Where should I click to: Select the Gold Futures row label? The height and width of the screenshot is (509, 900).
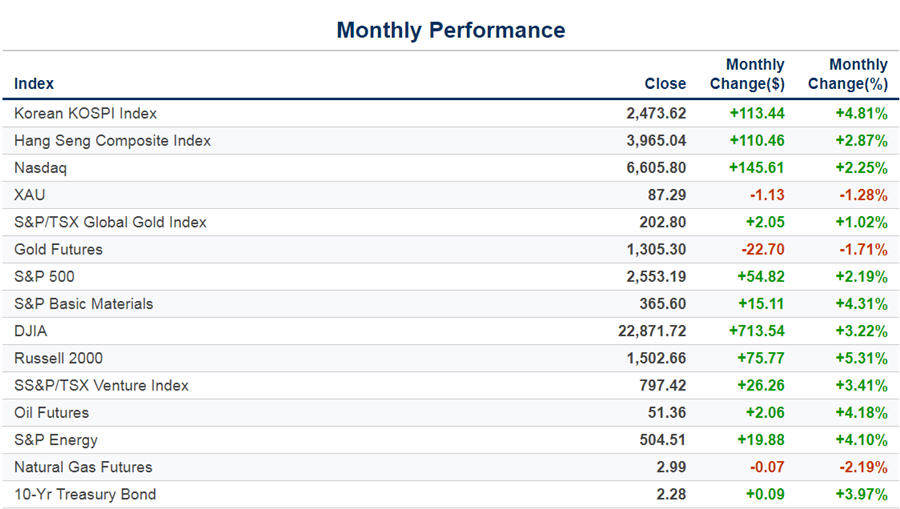(x=58, y=249)
